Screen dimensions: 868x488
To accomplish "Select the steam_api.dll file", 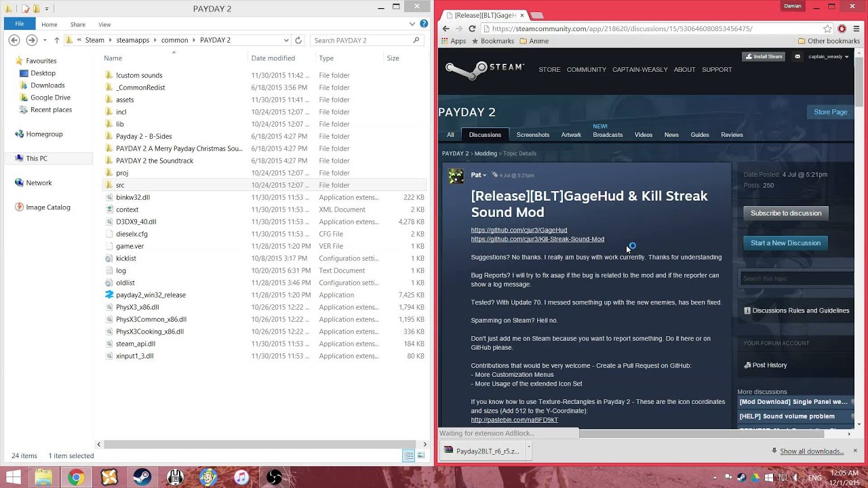I will click(135, 344).
